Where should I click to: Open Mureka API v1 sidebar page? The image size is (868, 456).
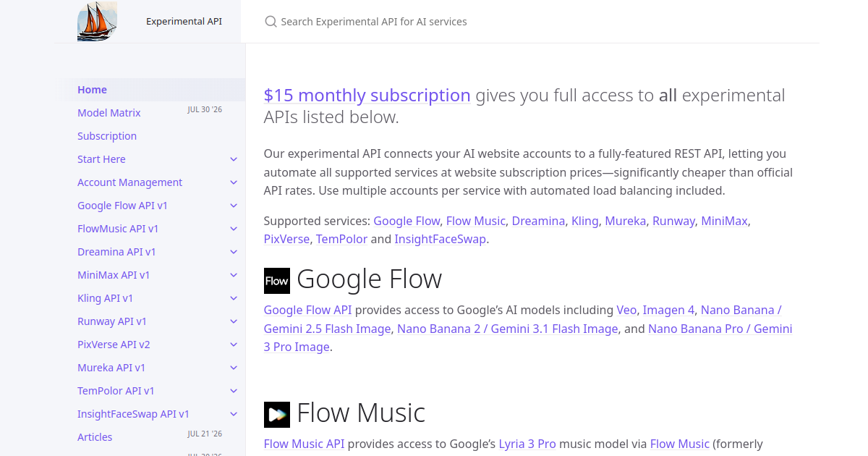(111, 368)
